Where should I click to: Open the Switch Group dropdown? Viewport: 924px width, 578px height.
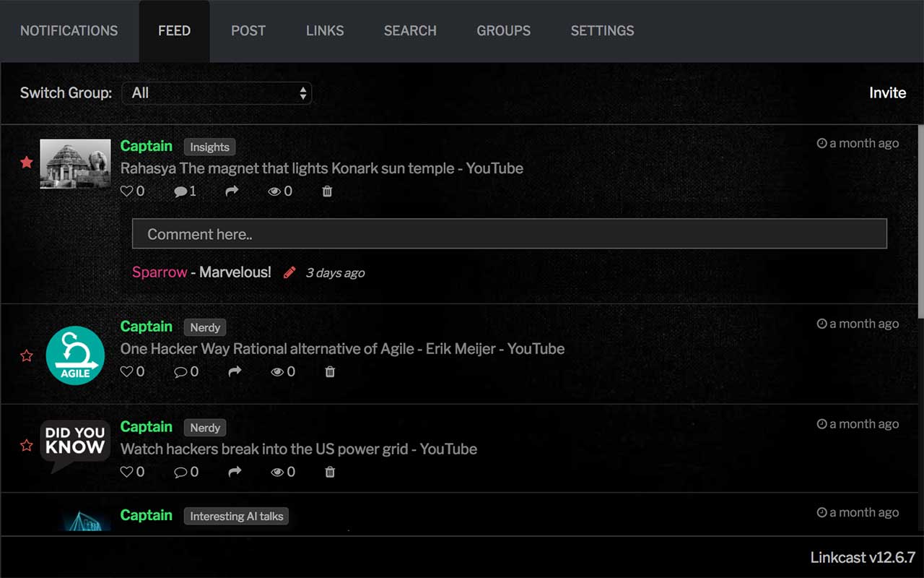[217, 92]
